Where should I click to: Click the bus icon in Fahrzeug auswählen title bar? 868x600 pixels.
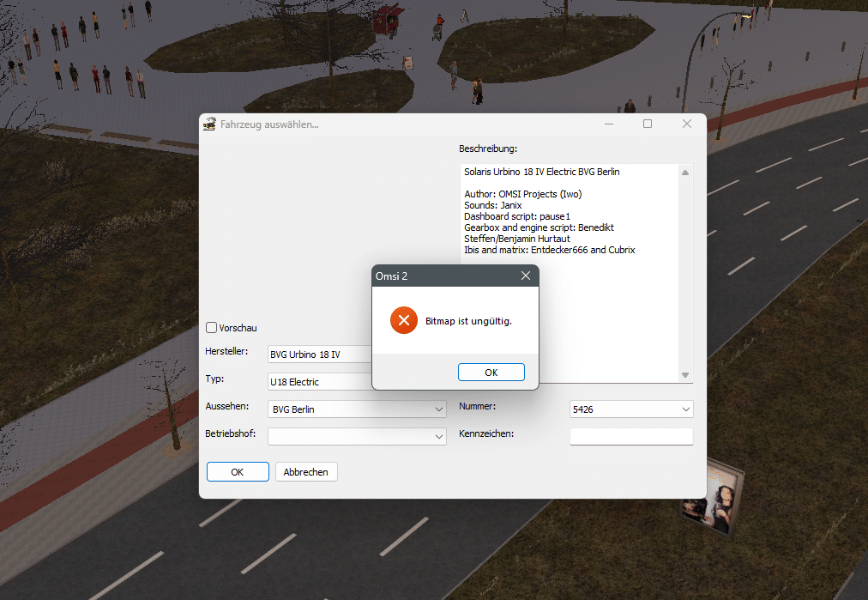[208, 124]
